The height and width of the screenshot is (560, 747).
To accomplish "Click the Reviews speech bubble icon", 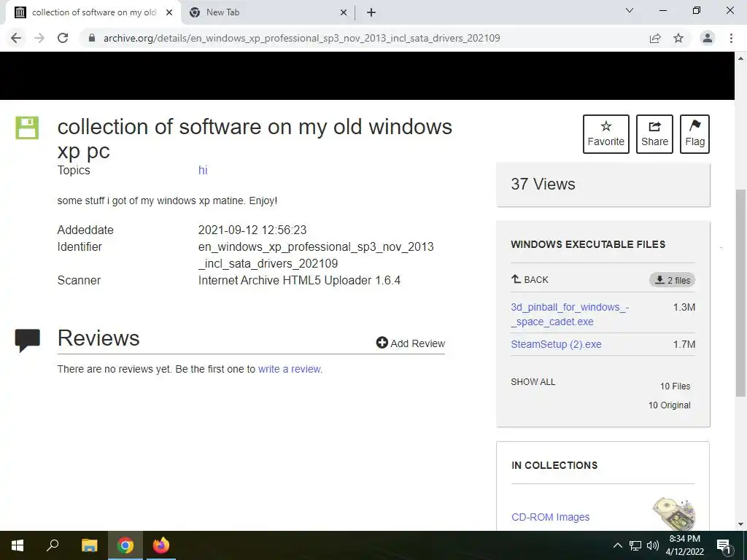I will pos(28,340).
